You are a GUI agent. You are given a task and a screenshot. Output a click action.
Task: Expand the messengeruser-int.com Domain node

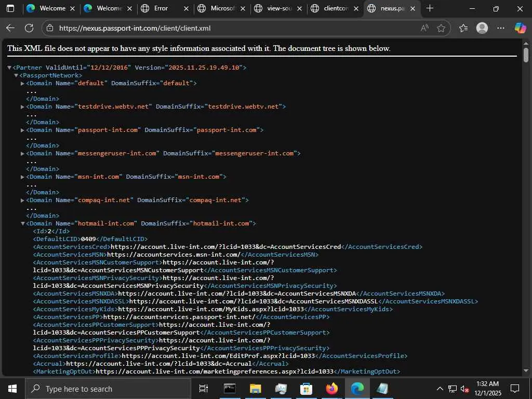click(22, 153)
